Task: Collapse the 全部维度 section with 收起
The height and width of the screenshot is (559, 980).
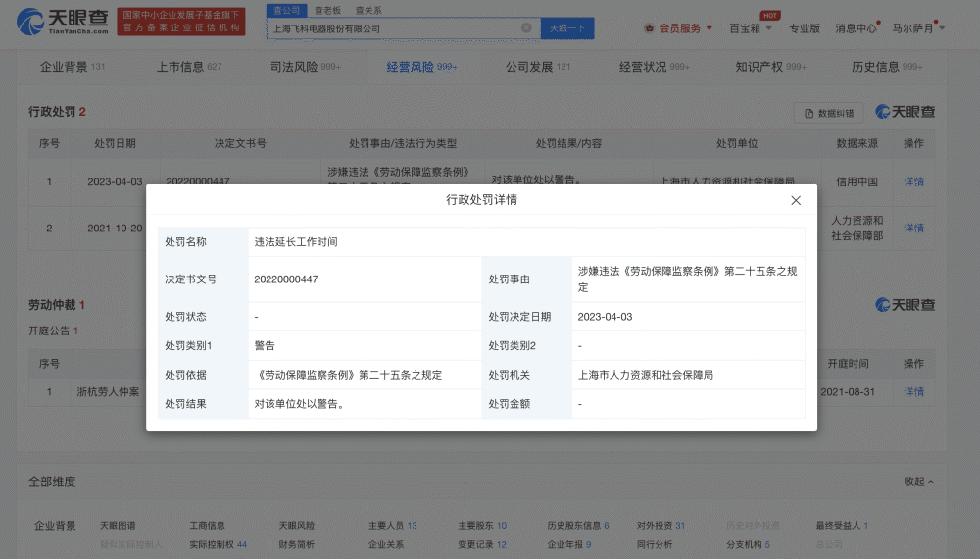Action: pos(919,482)
